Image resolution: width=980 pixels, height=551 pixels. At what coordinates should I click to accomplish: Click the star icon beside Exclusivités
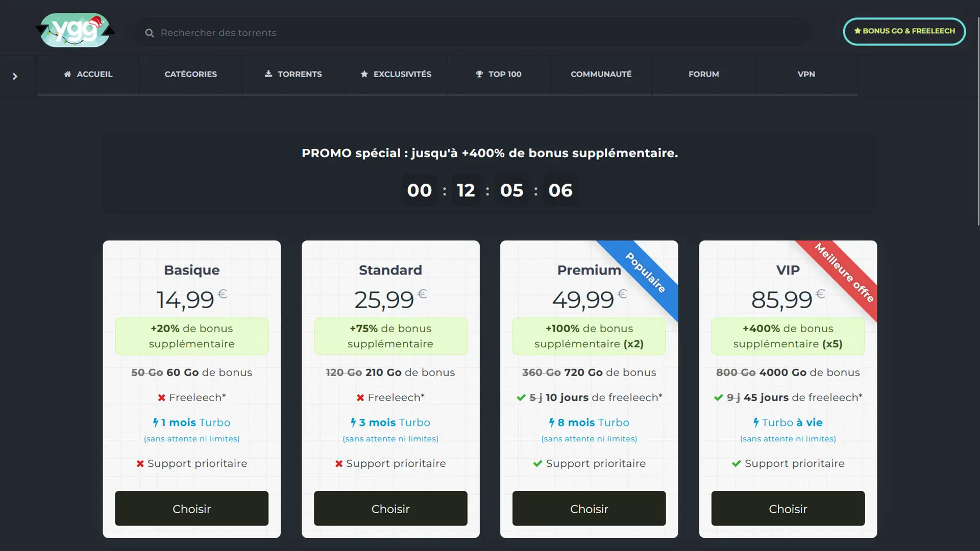364,74
